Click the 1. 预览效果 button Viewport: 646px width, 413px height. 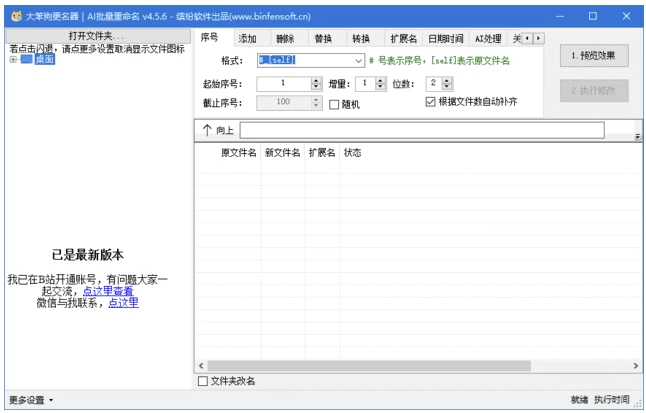[594, 56]
